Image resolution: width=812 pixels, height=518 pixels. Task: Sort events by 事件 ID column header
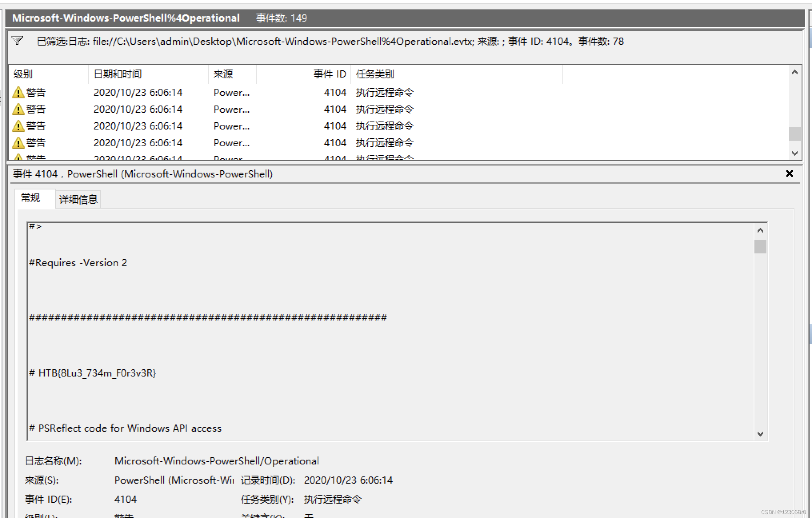pyautogui.click(x=303, y=74)
